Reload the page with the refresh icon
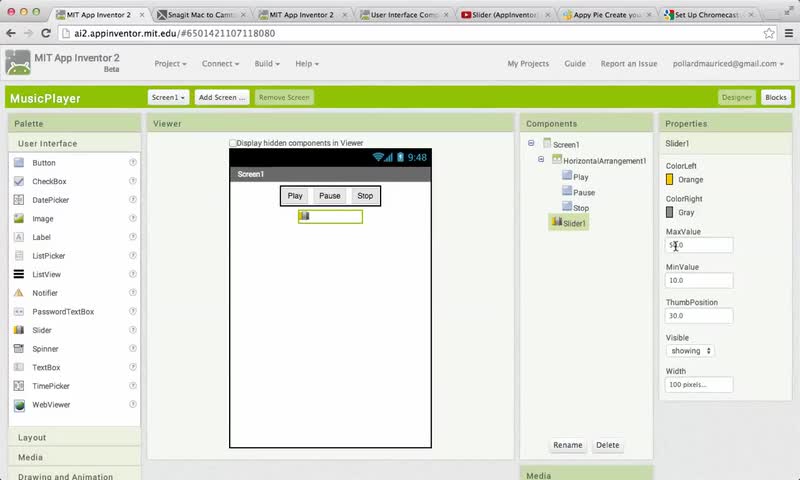 click(46, 33)
